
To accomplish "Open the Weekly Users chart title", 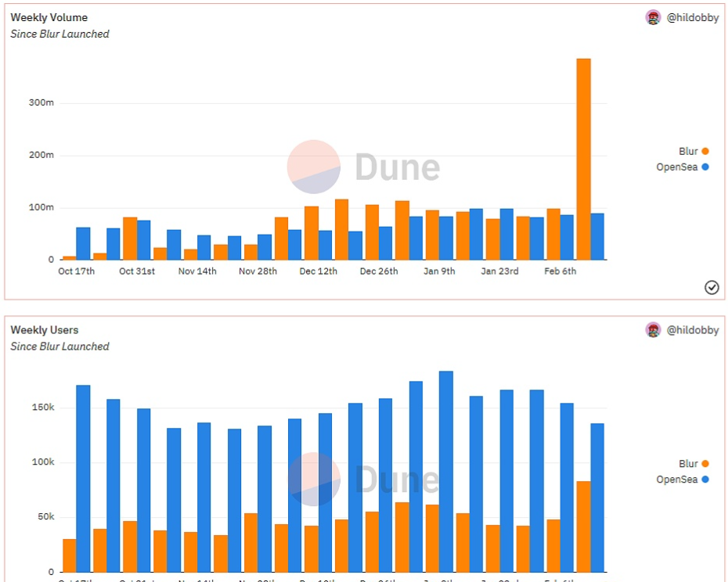I will (x=44, y=330).
